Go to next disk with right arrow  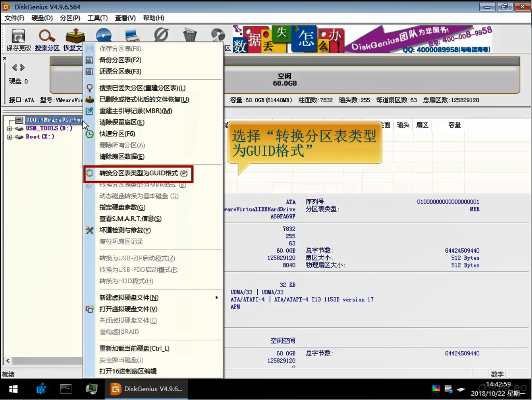(22, 67)
